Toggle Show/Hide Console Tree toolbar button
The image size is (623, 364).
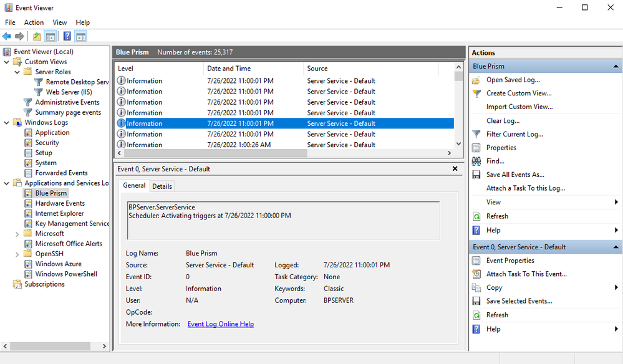click(50, 36)
